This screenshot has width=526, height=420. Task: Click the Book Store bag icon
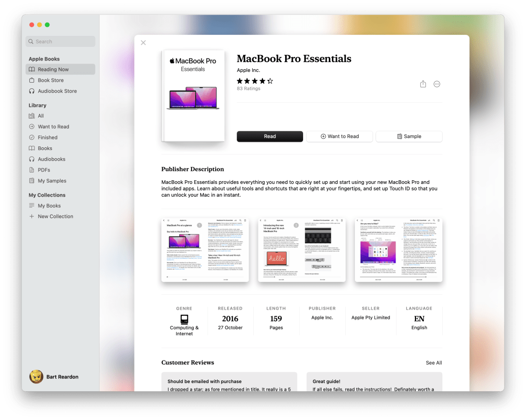(32, 80)
